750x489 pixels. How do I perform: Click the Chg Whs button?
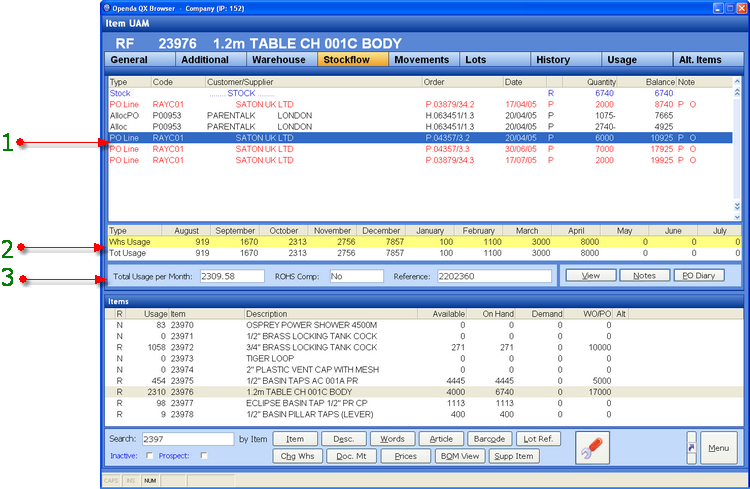pos(298,456)
